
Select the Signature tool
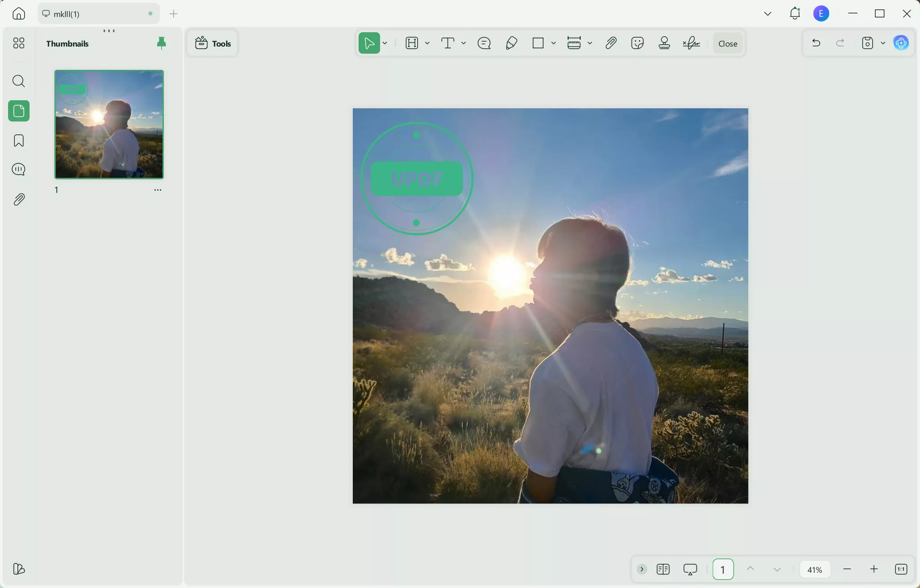coord(691,43)
